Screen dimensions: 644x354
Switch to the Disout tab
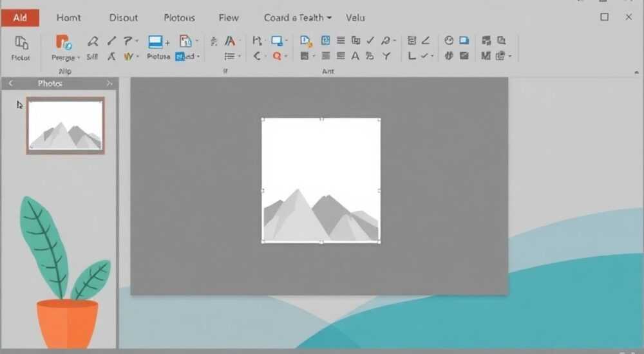[123, 17]
